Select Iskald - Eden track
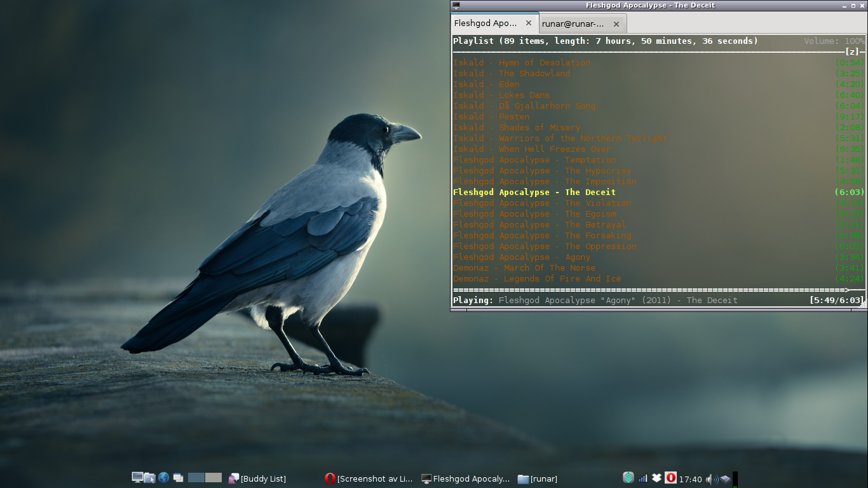 point(486,84)
